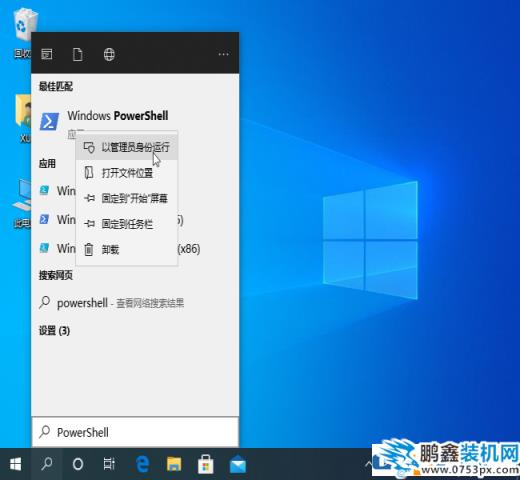The image size is (520, 480).
Task: Launch Microsoft Edge from the taskbar
Action: (x=142, y=464)
